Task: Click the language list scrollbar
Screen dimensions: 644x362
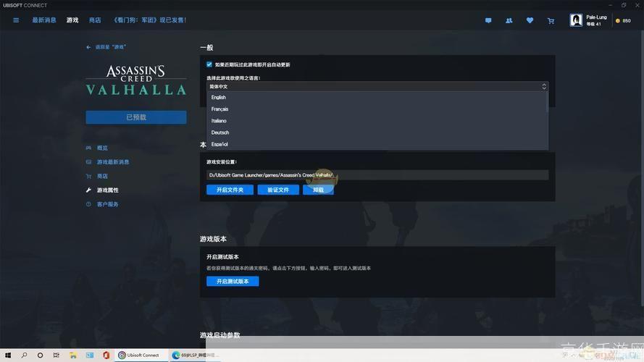Action: 547,101
